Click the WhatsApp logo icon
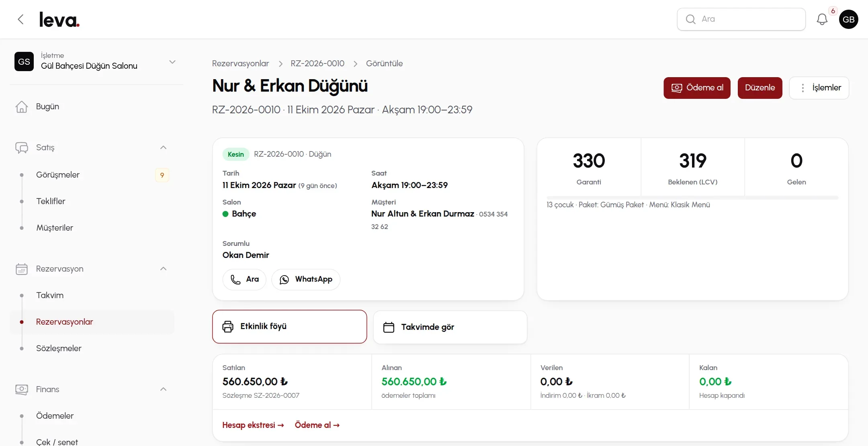The height and width of the screenshot is (446, 868). pyautogui.click(x=284, y=280)
